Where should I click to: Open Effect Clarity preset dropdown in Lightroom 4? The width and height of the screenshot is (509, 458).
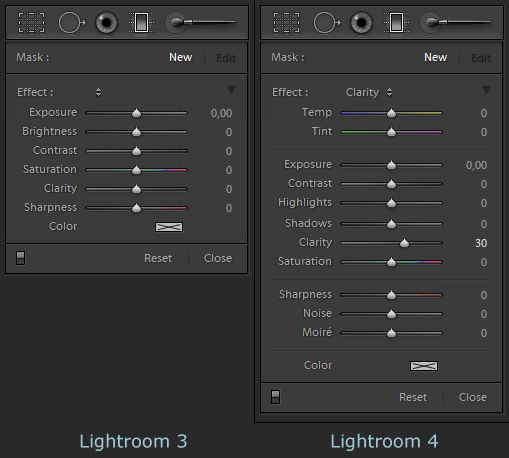click(369, 92)
